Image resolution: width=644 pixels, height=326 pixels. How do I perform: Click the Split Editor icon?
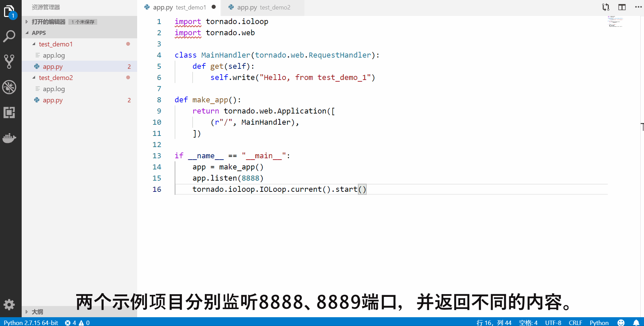click(622, 7)
